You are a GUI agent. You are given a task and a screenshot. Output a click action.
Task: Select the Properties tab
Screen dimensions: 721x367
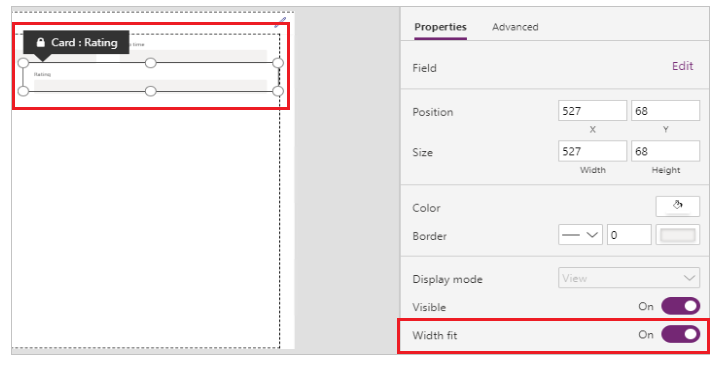(440, 27)
